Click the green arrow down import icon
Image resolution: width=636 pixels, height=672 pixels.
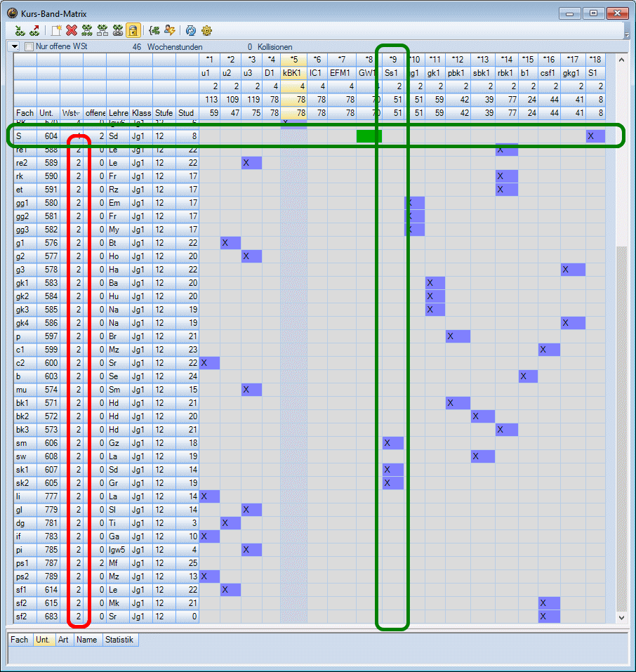(20, 30)
